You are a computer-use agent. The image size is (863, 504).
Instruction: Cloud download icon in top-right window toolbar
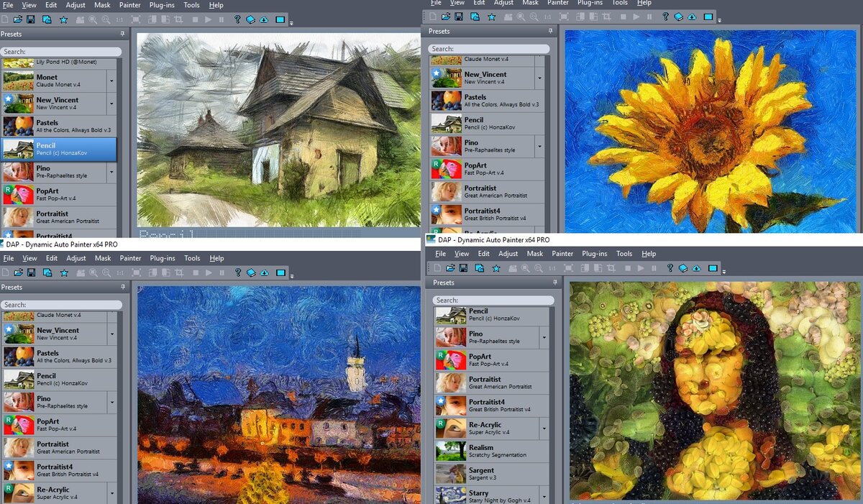(x=692, y=17)
